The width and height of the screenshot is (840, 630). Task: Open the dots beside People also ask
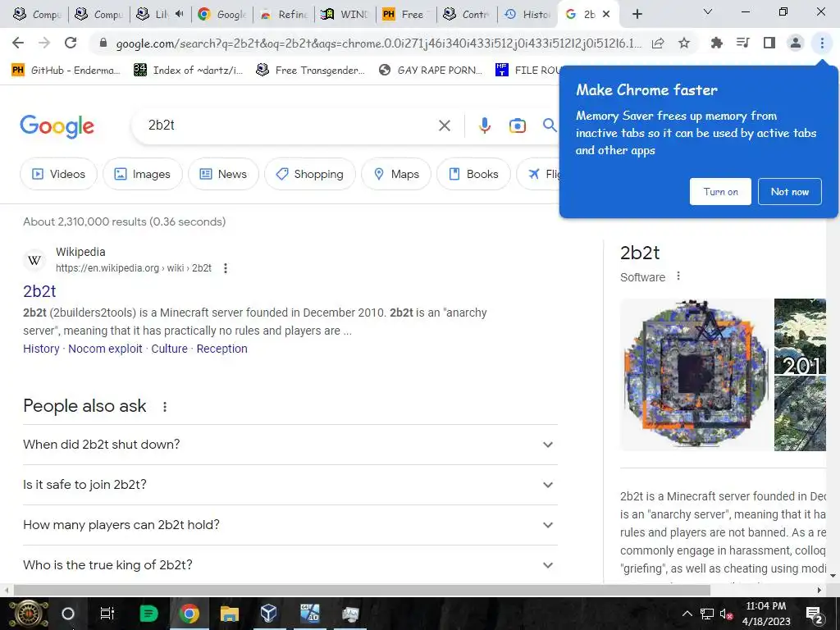[165, 407]
